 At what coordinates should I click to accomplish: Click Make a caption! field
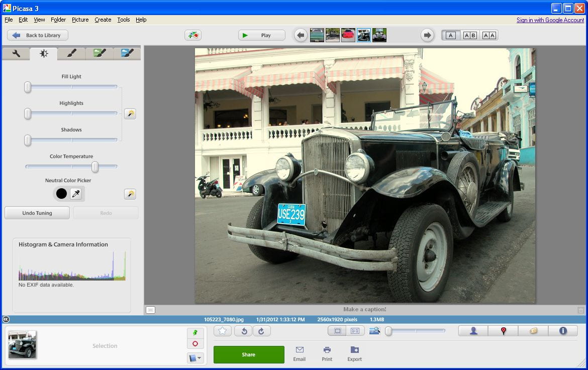point(364,309)
